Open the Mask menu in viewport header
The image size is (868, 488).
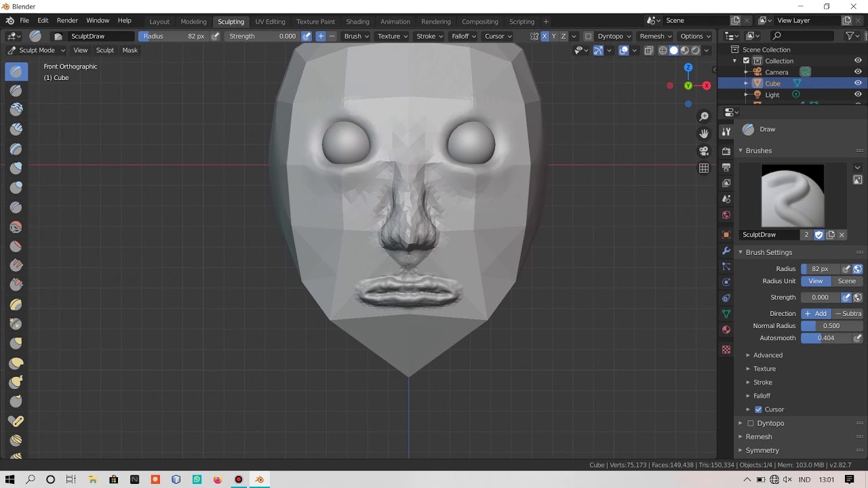130,50
